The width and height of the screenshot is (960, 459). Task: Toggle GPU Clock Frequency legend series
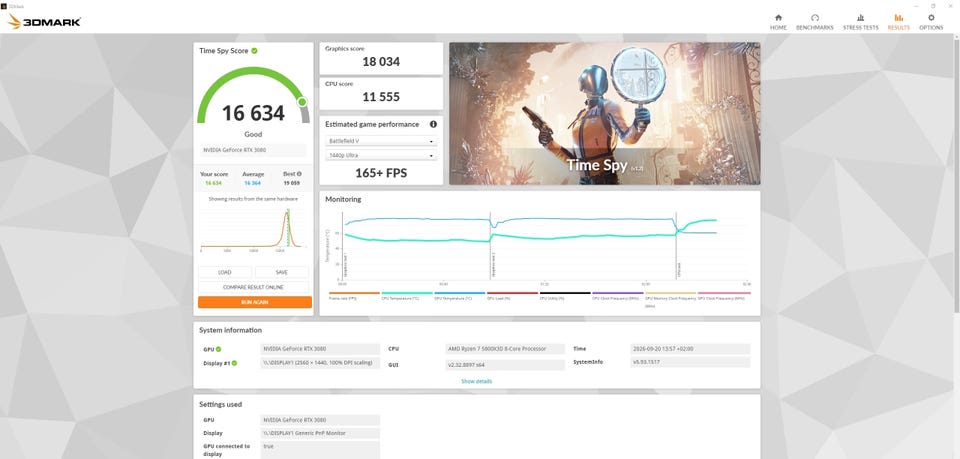pos(724,296)
